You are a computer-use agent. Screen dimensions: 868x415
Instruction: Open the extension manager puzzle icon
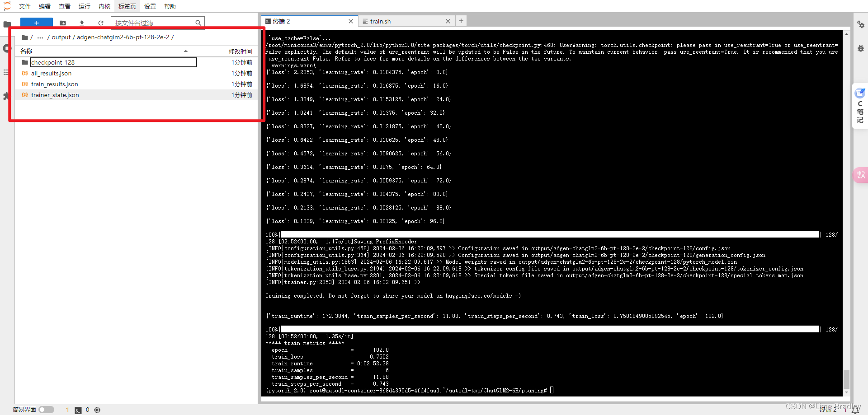coord(6,96)
